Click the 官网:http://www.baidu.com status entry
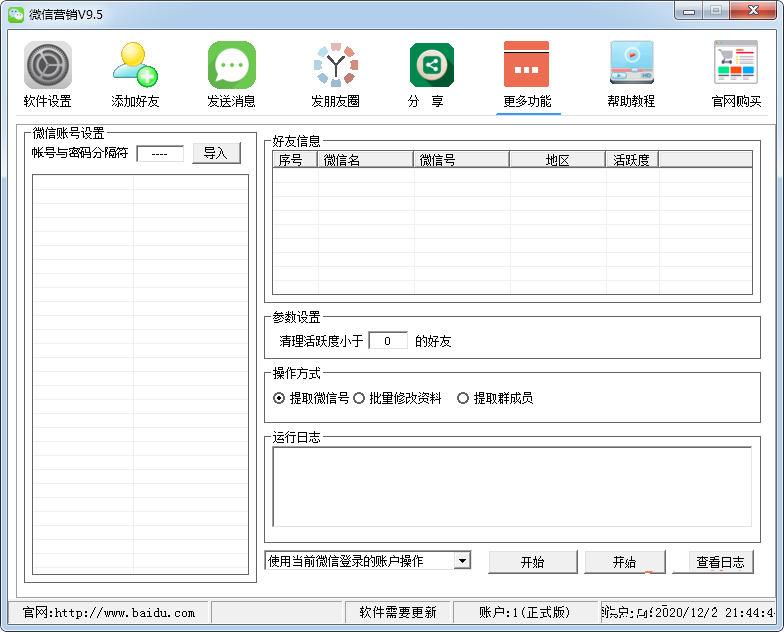The width and height of the screenshot is (784, 632). coord(109,612)
